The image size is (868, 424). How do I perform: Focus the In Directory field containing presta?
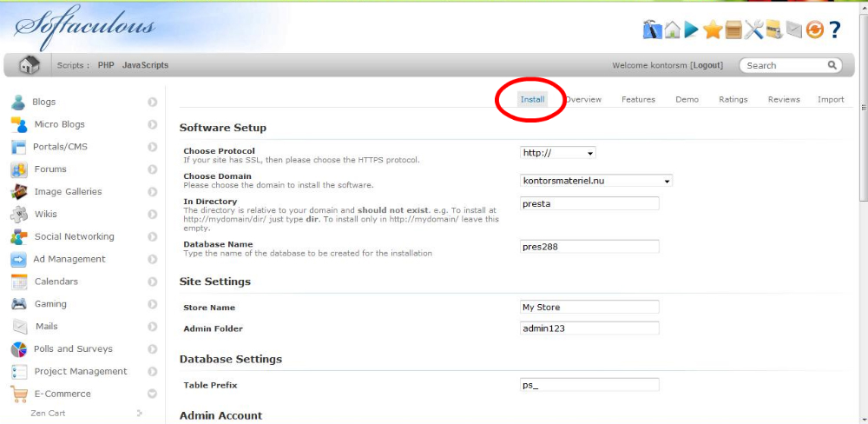click(x=589, y=203)
